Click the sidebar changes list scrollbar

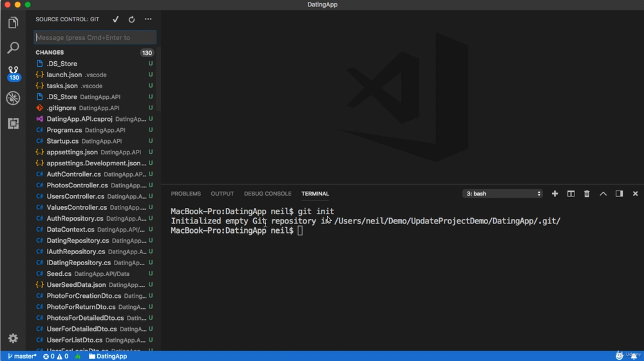(158, 79)
